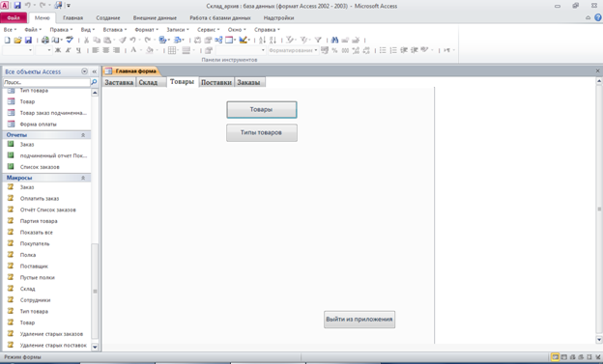This screenshot has width=603, height=364.
Task: Run the spelling check icon
Action: point(70,40)
